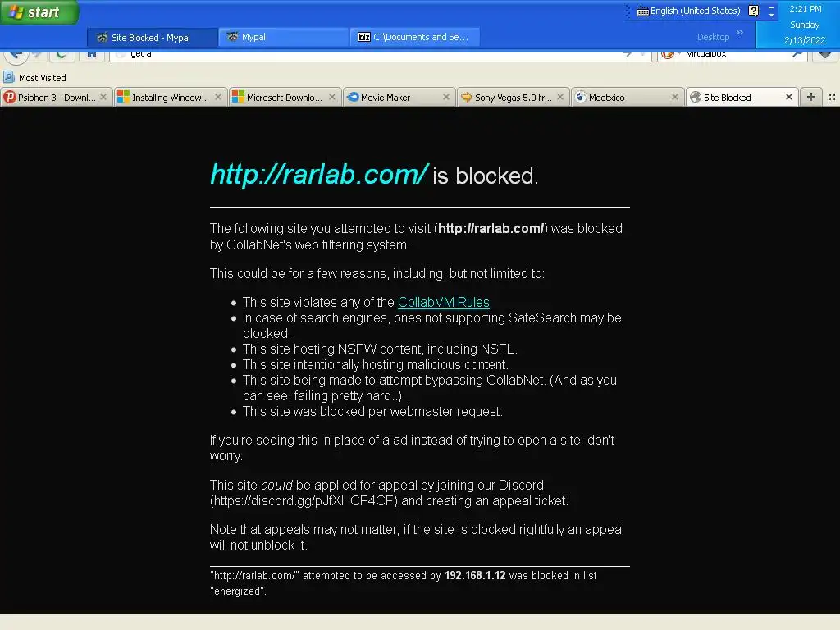Click the IP address 192.168.1.12
Viewport: 840px width, 630px height.
(x=475, y=575)
